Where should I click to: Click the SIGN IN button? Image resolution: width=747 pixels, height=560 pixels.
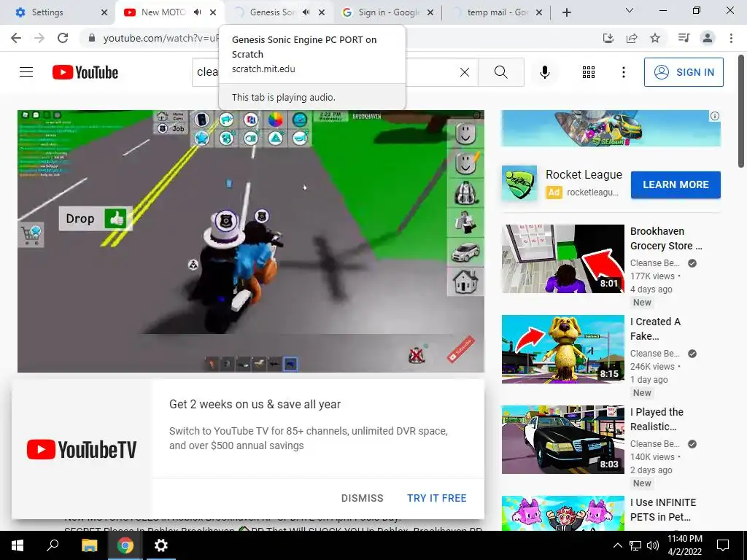coord(683,72)
